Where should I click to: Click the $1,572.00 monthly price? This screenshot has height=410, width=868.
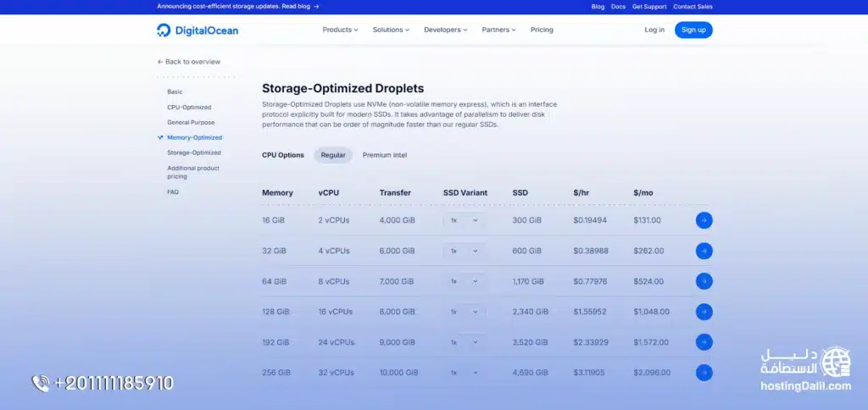(651, 342)
